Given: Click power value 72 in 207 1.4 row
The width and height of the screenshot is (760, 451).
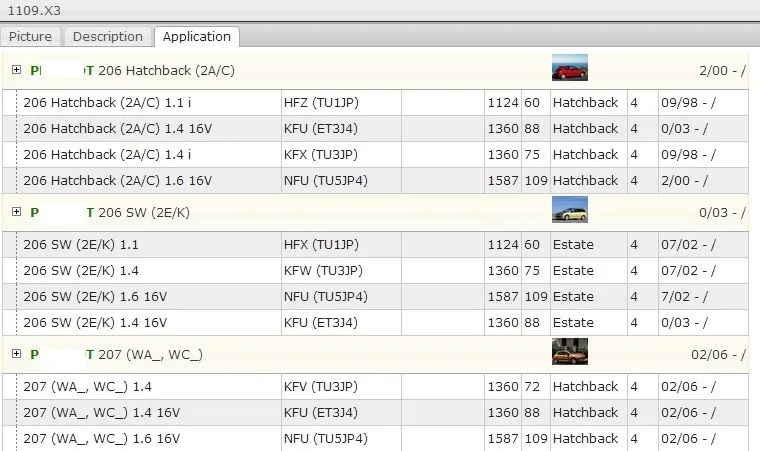Looking at the screenshot, I should click(x=532, y=387).
